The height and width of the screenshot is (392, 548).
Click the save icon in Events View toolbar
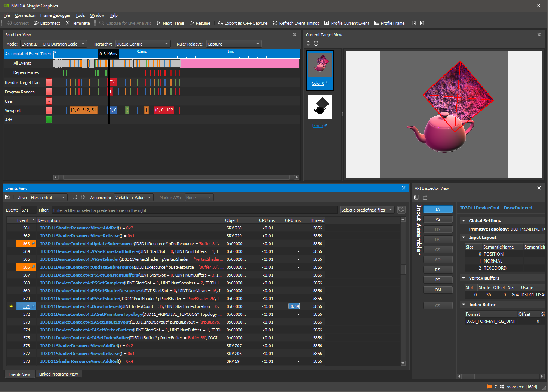pyautogui.click(x=7, y=197)
